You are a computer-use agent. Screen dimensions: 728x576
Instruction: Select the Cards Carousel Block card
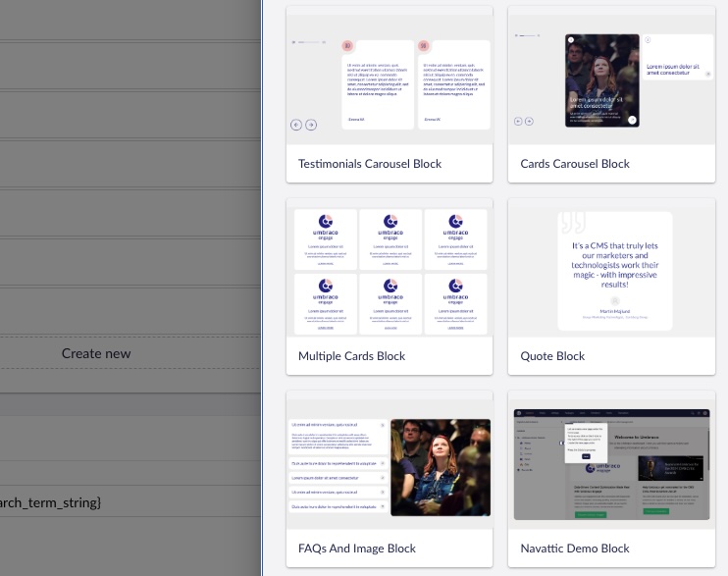[611, 94]
